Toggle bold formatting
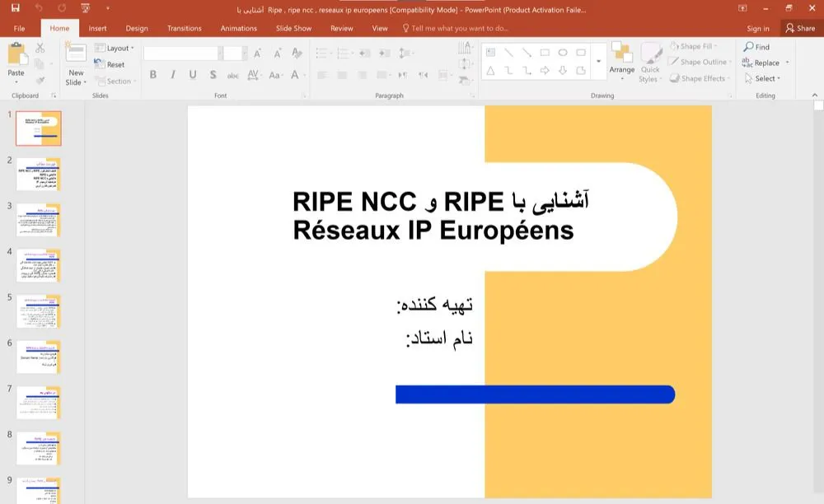The height and width of the screenshot is (504, 824). point(153,74)
